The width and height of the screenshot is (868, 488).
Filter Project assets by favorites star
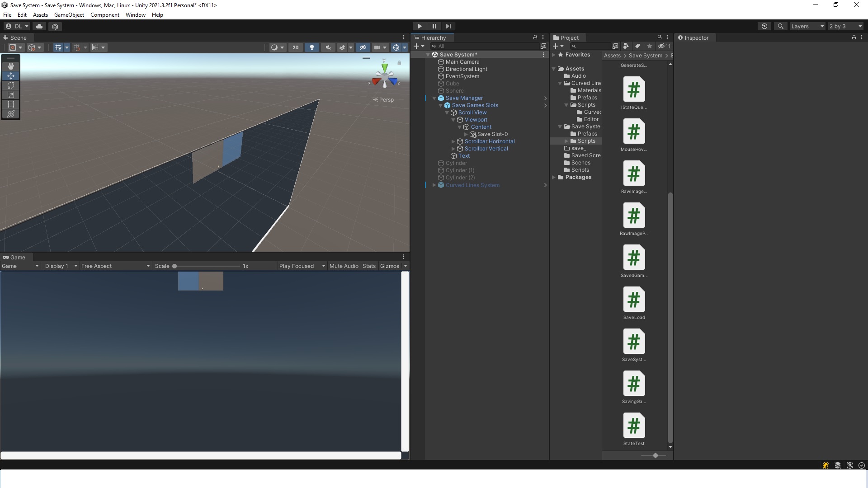(x=649, y=46)
